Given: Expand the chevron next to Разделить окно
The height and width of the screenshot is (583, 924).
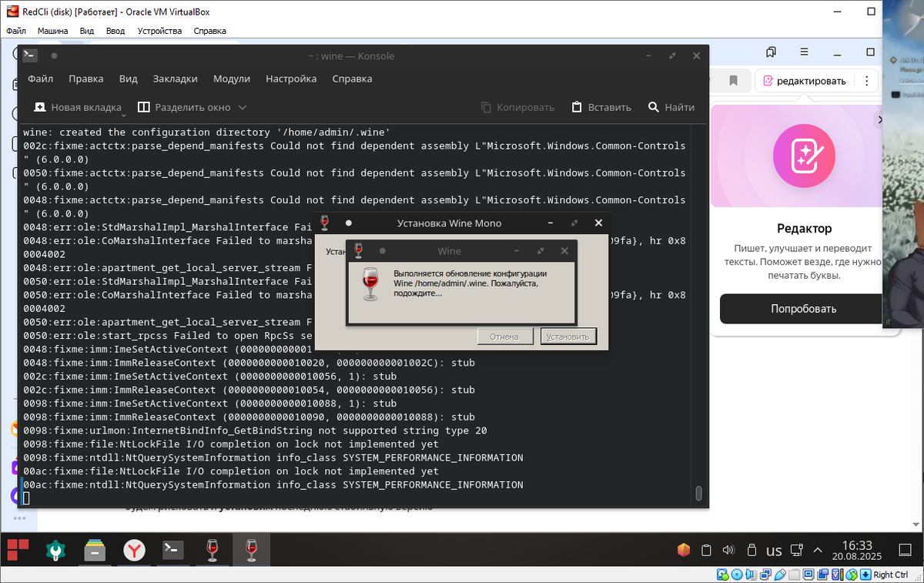Looking at the screenshot, I should click(x=243, y=107).
